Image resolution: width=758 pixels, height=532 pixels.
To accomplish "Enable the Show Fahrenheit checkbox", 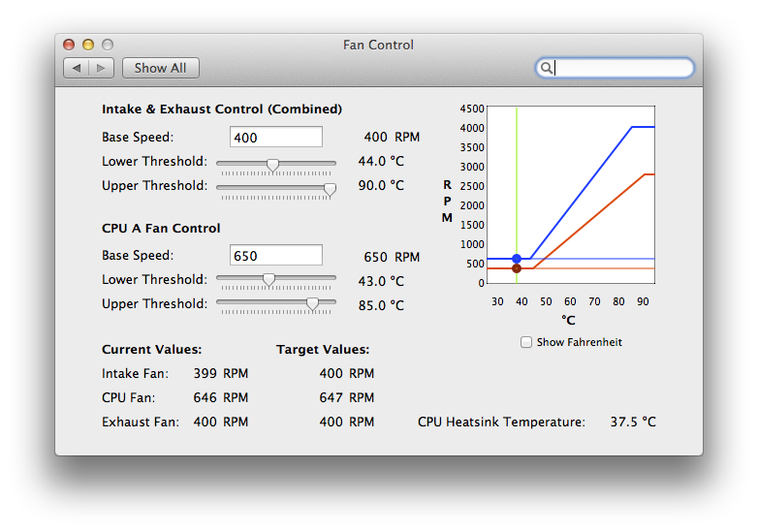I will 526,342.
